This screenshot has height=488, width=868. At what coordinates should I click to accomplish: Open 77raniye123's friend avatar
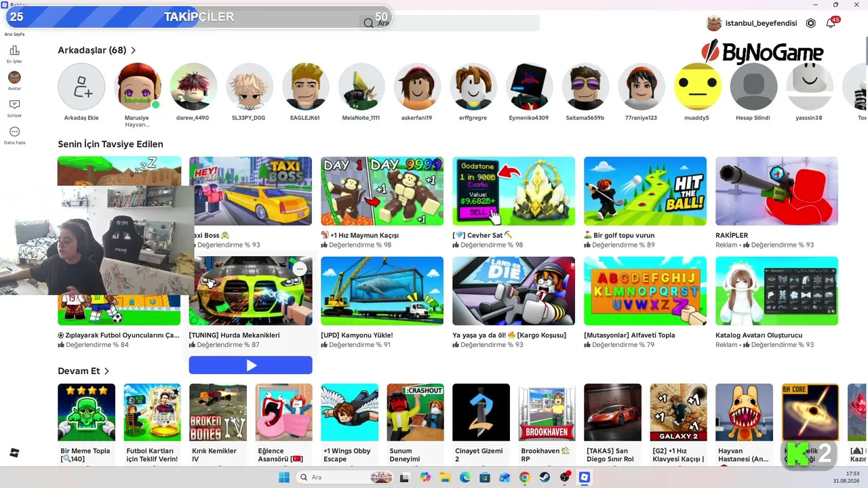[642, 87]
